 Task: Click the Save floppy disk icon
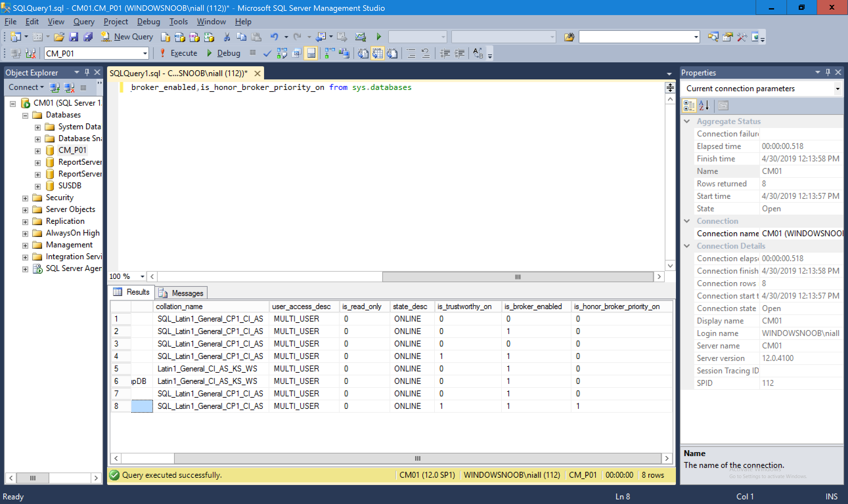74,37
